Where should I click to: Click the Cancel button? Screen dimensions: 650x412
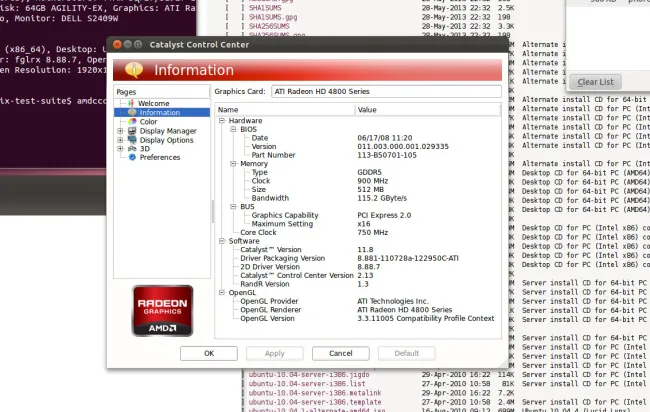(339, 353)
